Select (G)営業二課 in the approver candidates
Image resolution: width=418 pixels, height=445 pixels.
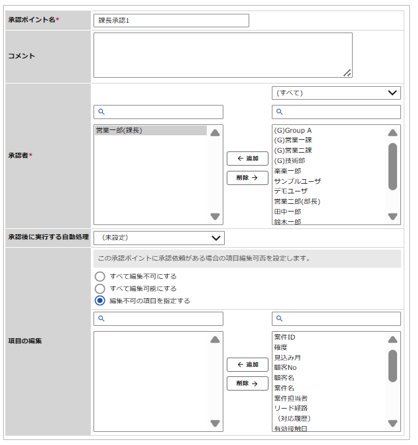click(x=293, y=150)
